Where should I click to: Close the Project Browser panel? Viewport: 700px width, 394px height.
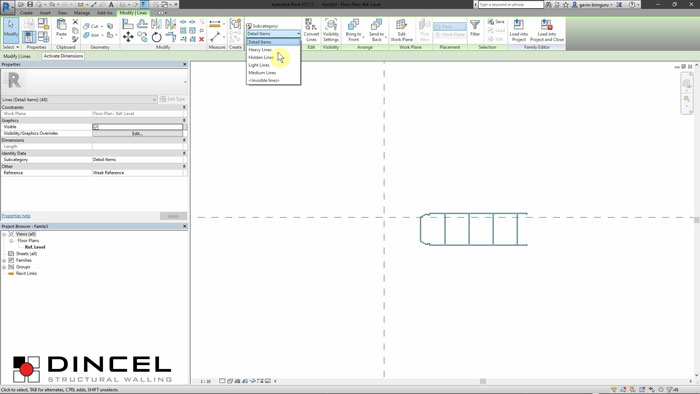point(184,226)
